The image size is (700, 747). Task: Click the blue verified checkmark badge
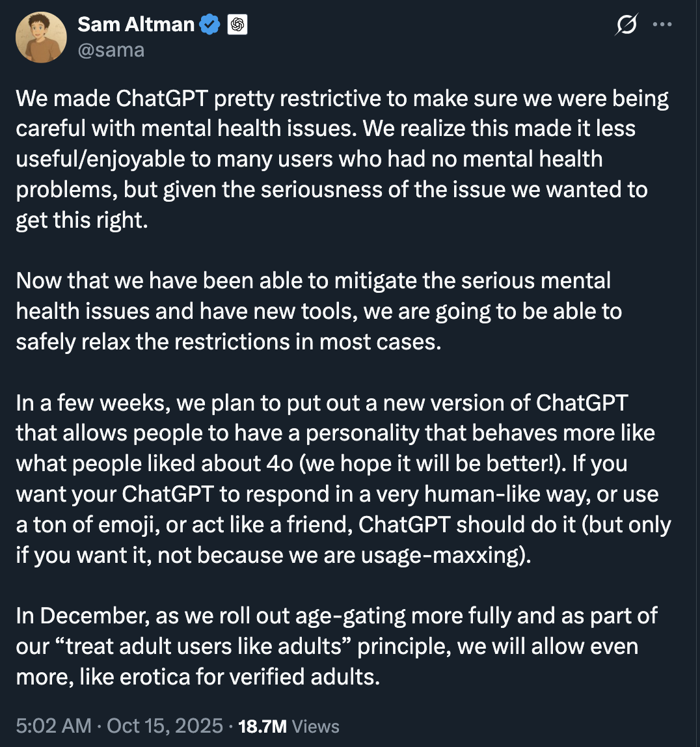[x=209, y=25]
